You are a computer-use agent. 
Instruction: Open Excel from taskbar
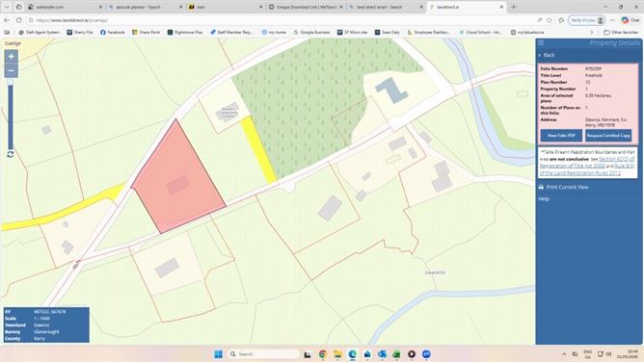tap(397, 353)
